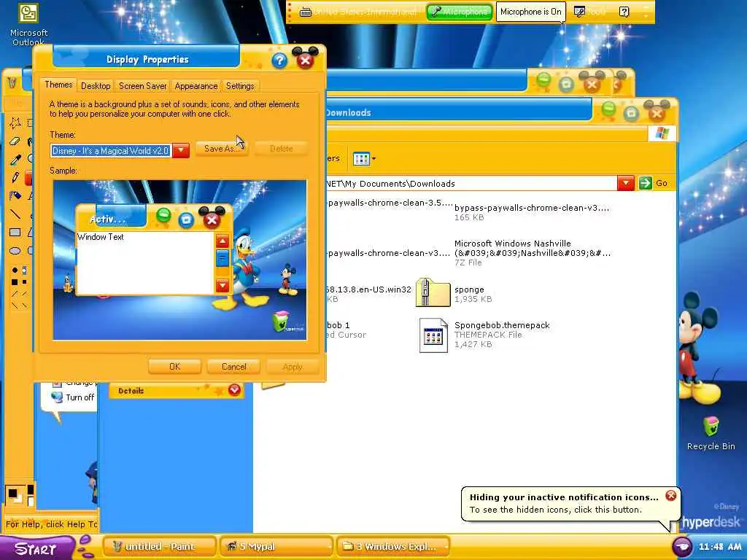Click the scroll down arrow in sample window

222,285
